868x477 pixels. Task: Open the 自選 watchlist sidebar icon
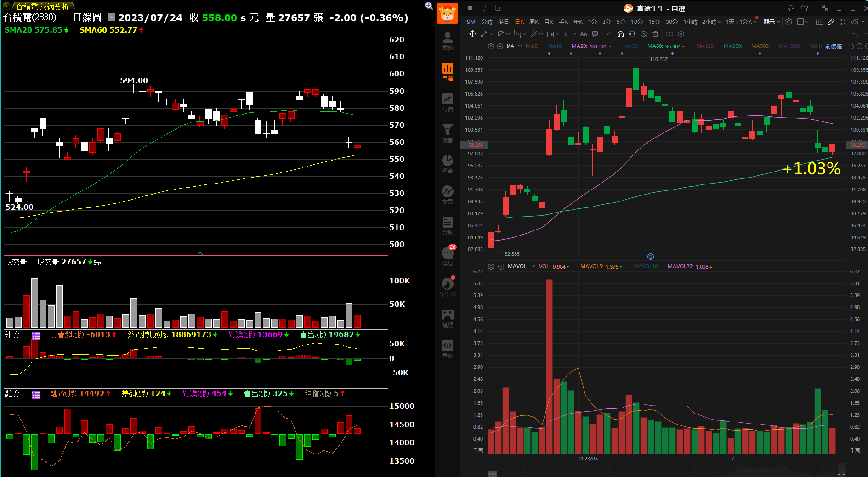(x=447, y=72)
